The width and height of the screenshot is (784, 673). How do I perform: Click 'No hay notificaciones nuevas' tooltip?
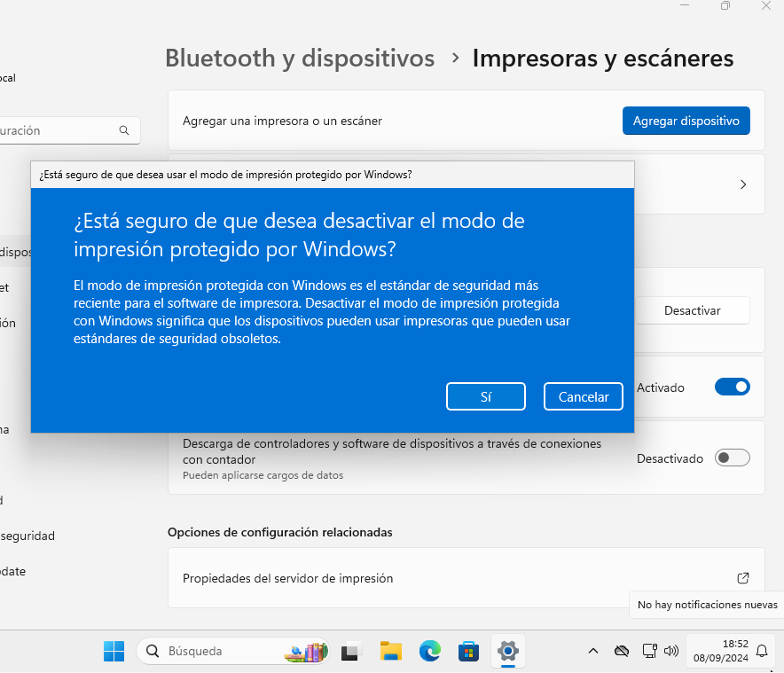(707, 605)
